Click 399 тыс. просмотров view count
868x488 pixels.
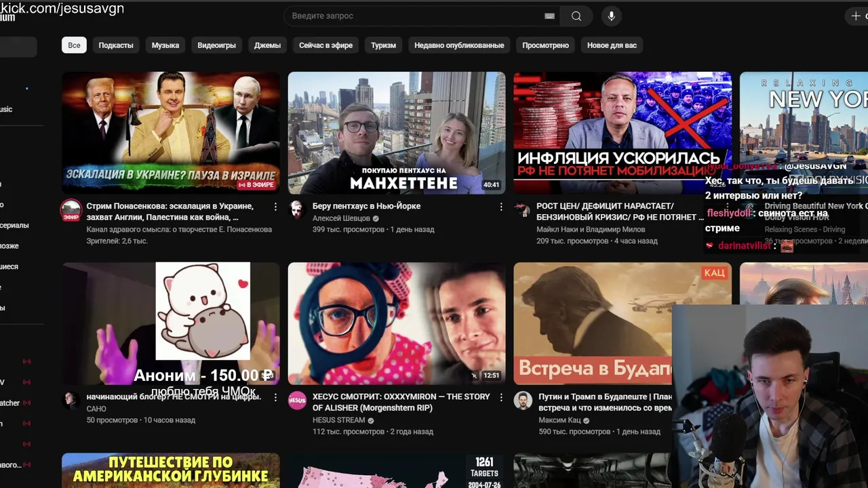[x=349, y=229]
